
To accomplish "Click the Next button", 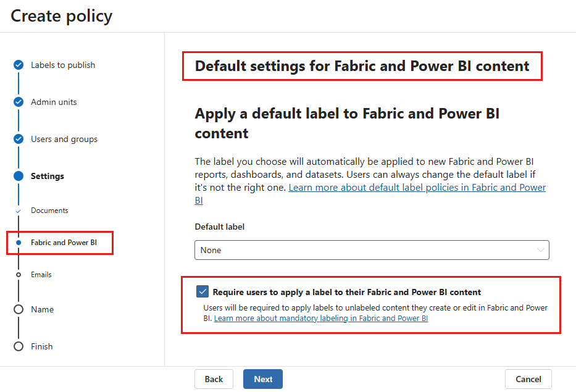I will pos(263,379).
